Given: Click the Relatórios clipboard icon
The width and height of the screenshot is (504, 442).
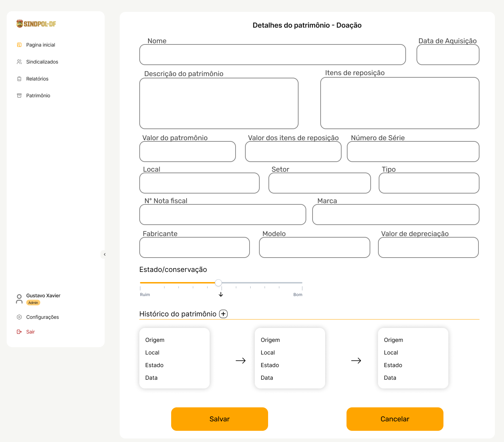Looking at the screenshot, I should click(19, 79).
